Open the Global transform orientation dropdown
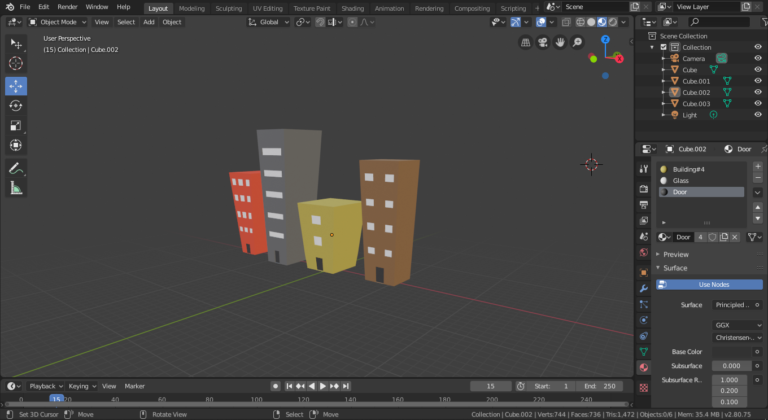768x420 pixels. tap(270, 22)
